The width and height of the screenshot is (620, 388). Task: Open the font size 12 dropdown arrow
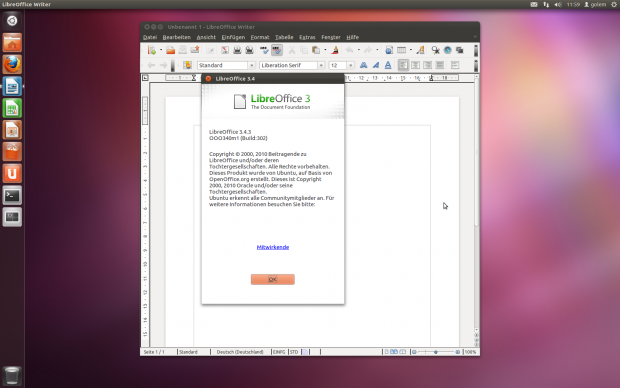click(350, 65)
